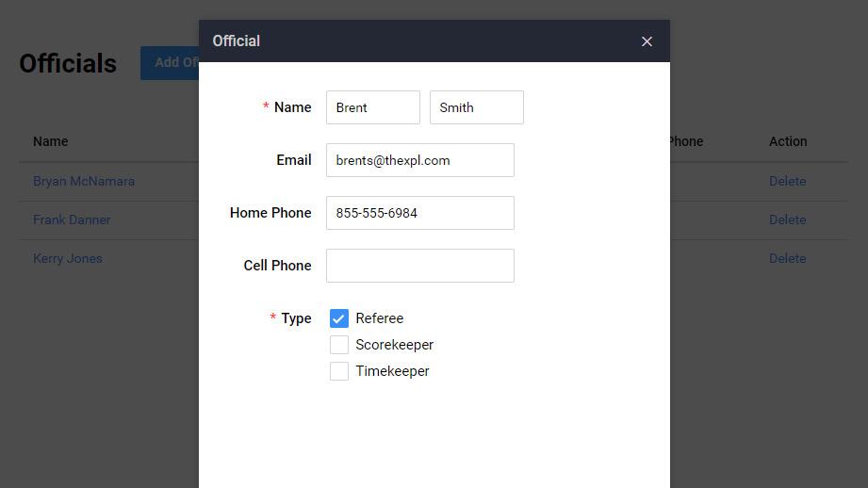The height and width of the screenshot is (488, 868).
Task: Delete the Kerry Jones entry
Action: click(787, 258)
